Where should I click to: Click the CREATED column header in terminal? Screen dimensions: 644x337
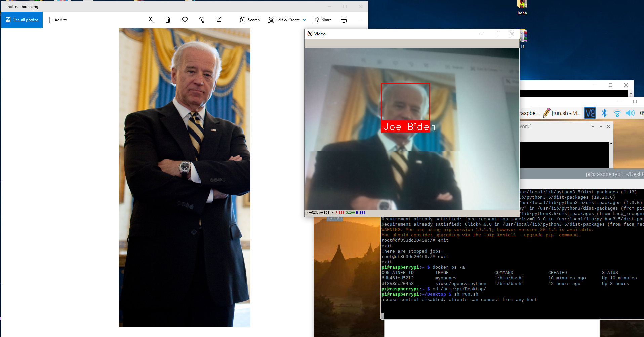click(x=558, y=273)
